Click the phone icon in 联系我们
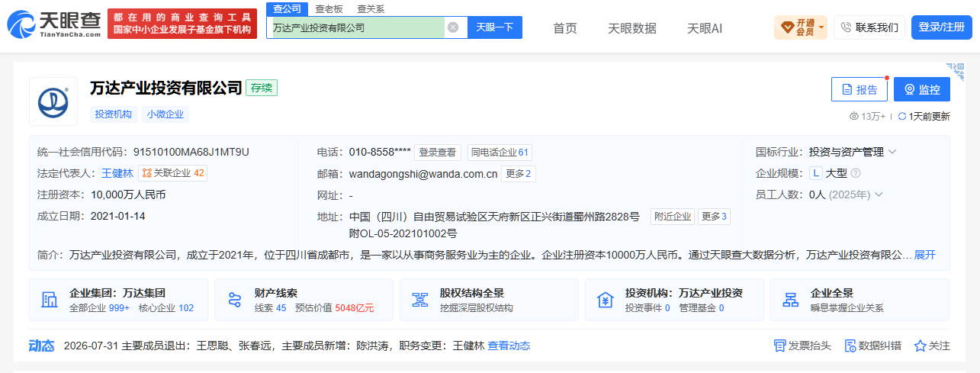Screen dimensions: 980x373 point(845,27)
